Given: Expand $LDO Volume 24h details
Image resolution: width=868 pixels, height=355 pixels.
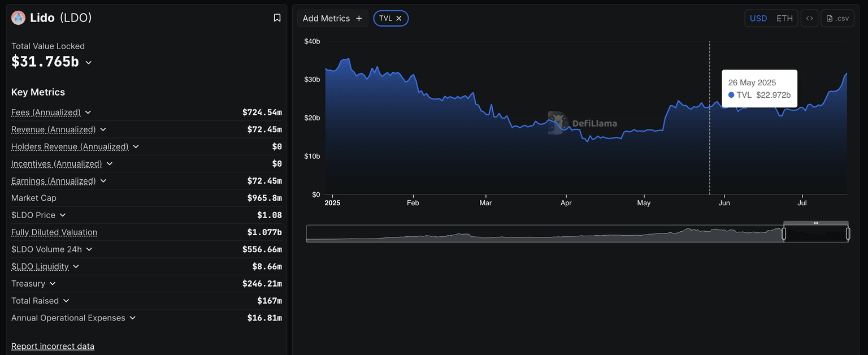Looking at the screenshot, I should tap(89, 249).
